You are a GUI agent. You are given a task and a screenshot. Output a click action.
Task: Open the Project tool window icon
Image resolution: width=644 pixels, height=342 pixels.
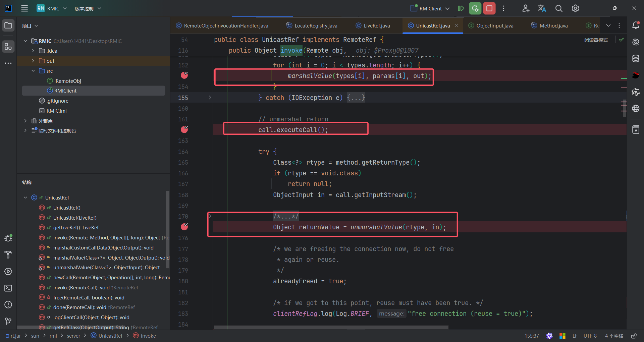click(8, 25)
